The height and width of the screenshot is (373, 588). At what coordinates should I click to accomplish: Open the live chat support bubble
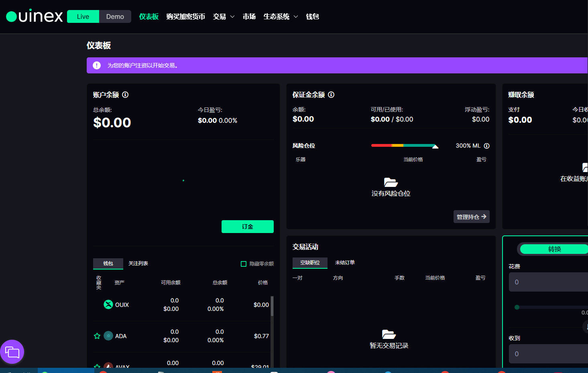[12, 352]
